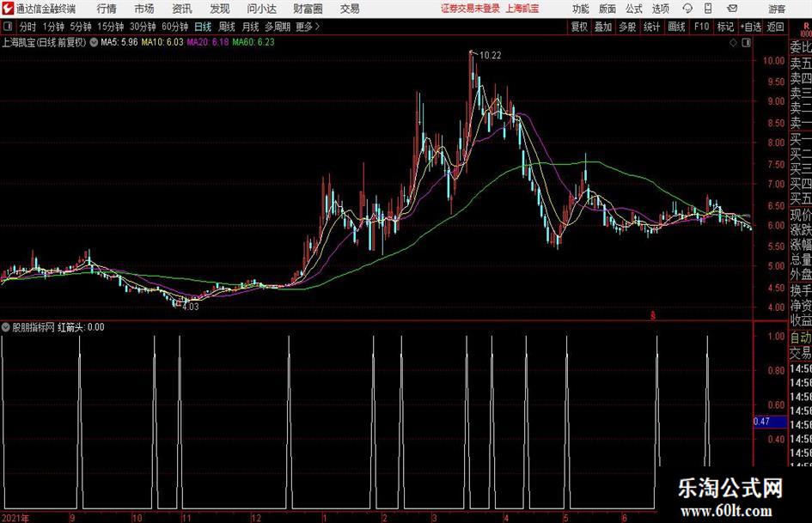Click the diamond icon above the chart
Viewport: 812px width, 523px height.
[733, 43]
